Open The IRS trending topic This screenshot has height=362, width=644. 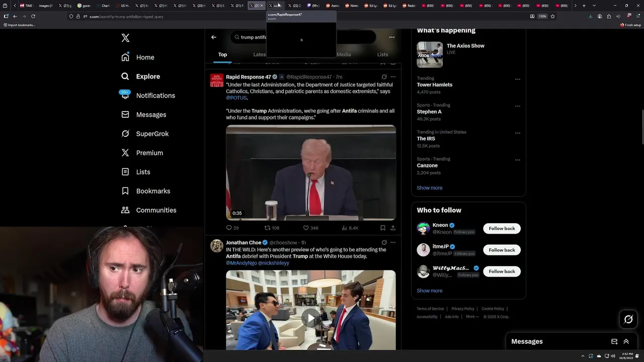coord(426,139)
